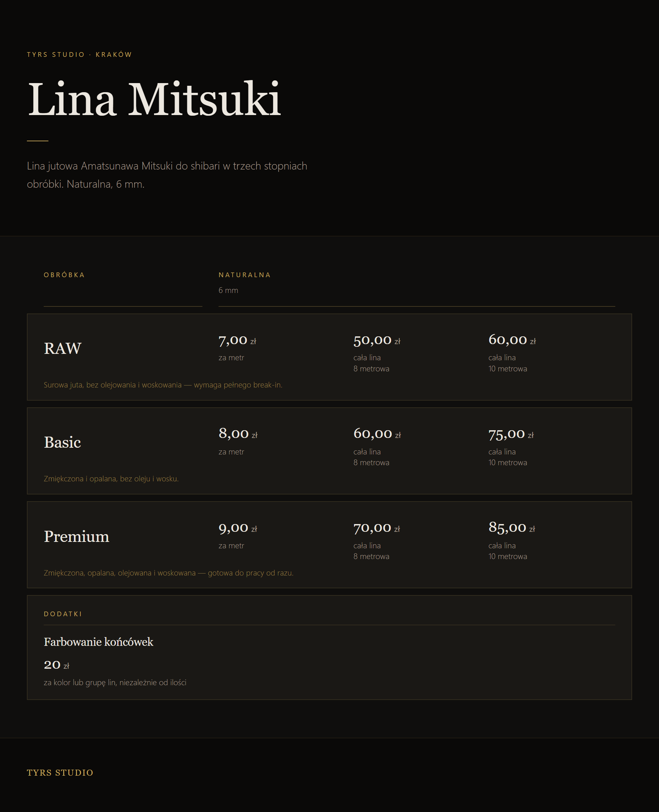Click the RAW price '7,00 zł' per metre
The image size is (659, 812).
[238, 340]
